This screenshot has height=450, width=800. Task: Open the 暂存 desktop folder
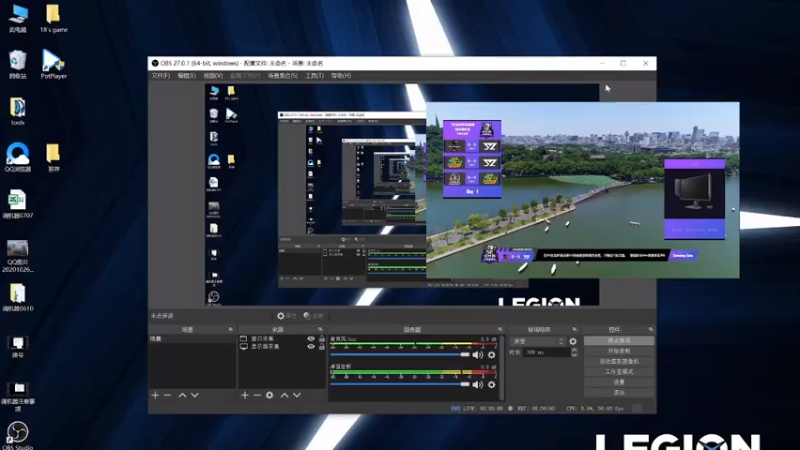(53, 157)
